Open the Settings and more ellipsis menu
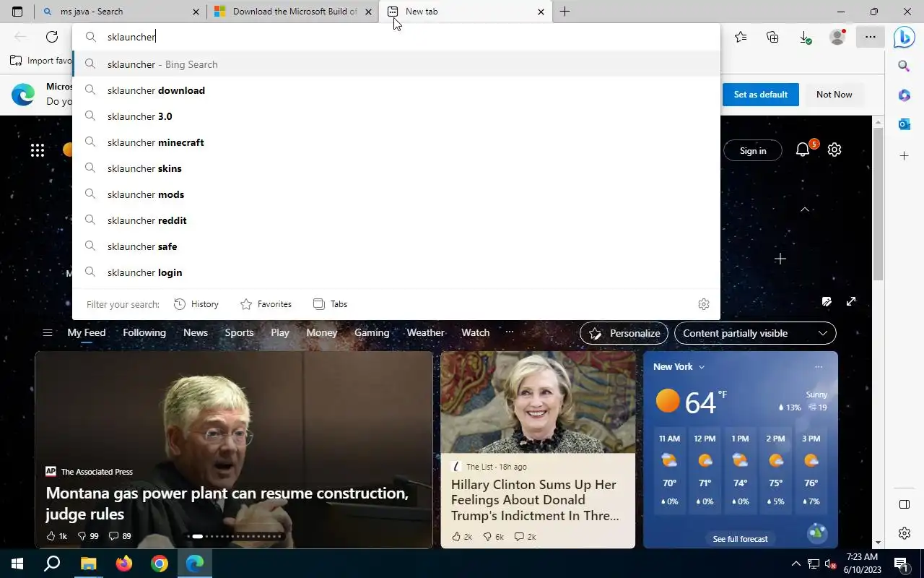The height and width of the screenshot is (578, 924). (871, 37)
